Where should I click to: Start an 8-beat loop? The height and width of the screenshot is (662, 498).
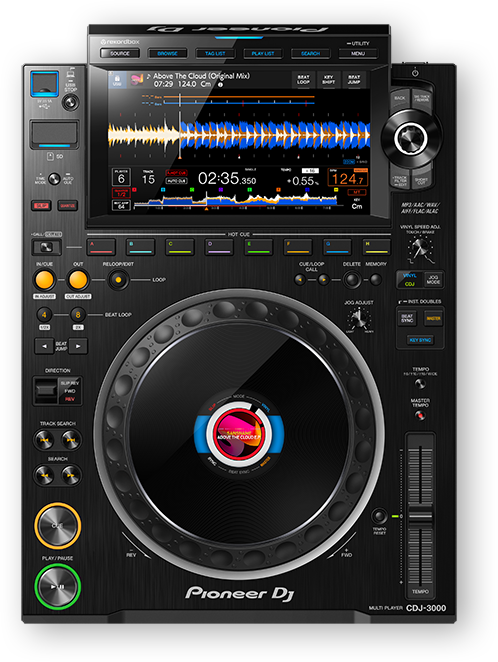click(78, 315)
